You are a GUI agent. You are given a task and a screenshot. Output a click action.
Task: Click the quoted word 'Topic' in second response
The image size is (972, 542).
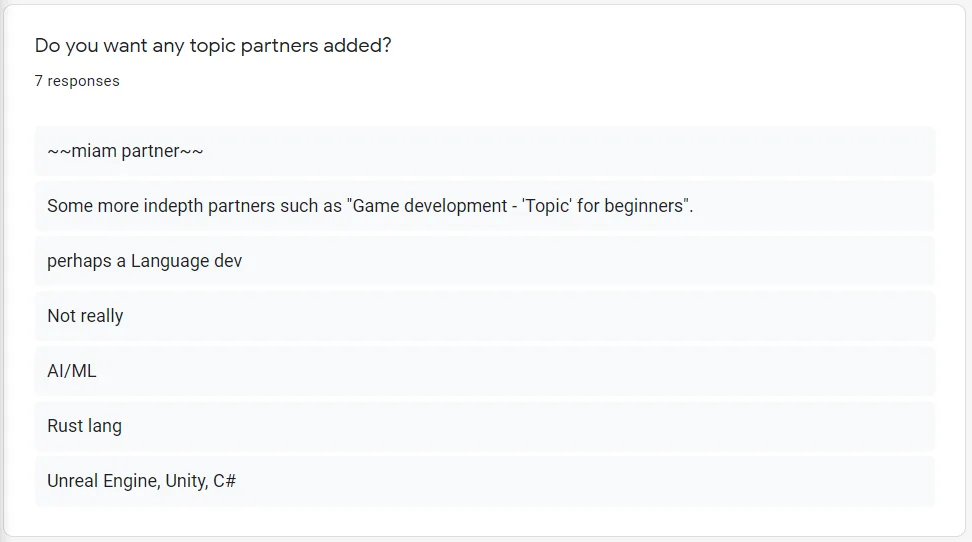547,206
